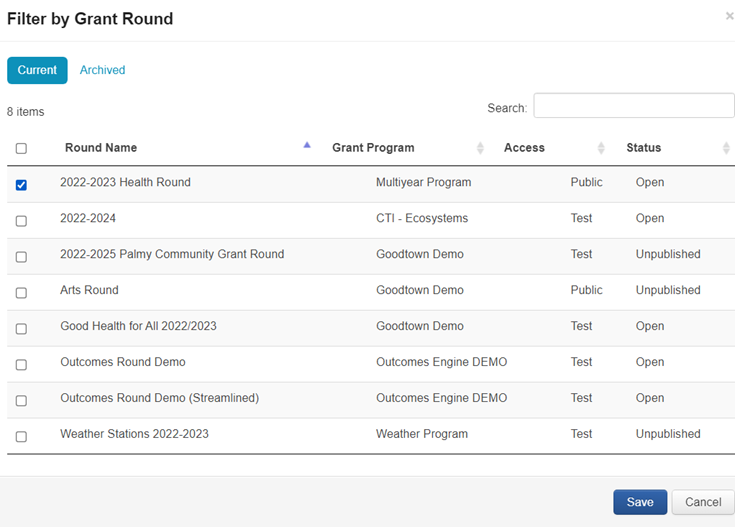This screenshot has height=527, width=735.
Task: Click the Access column sort arrows
Action: pyautogui.click(x=601, y=148)
